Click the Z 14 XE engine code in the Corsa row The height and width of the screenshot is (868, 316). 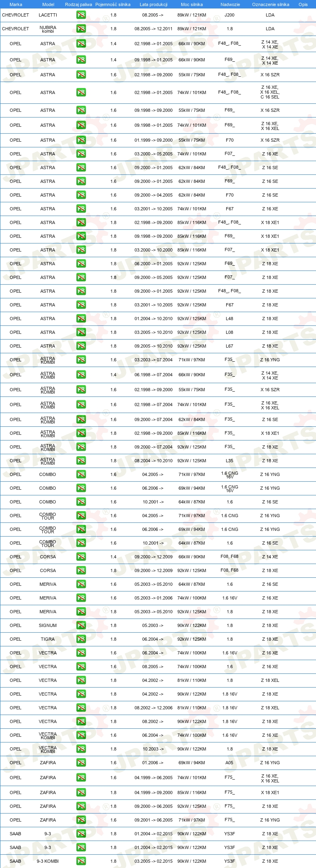coord(270,557)
